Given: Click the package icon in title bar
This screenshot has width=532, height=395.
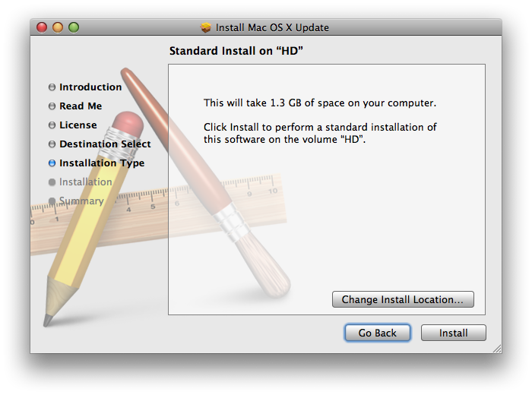Looking at the screenshot, I should [206, 27].
